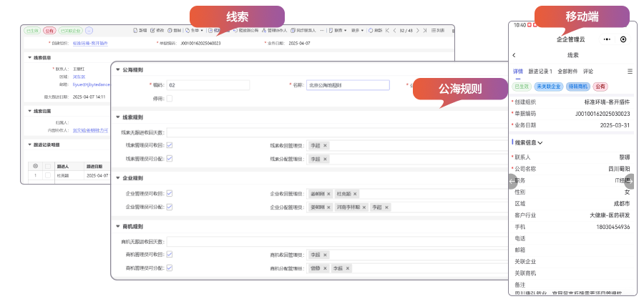Screen dimensions: 644x299
Task: Uncheck 商机管理员可分配 checkbox
Action: [170, 268]
